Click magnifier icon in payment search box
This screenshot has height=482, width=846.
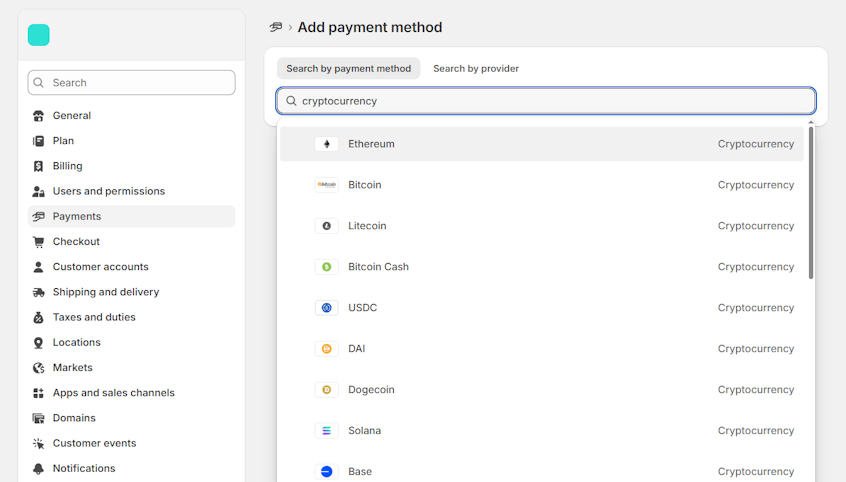click(x=291, y=101)
